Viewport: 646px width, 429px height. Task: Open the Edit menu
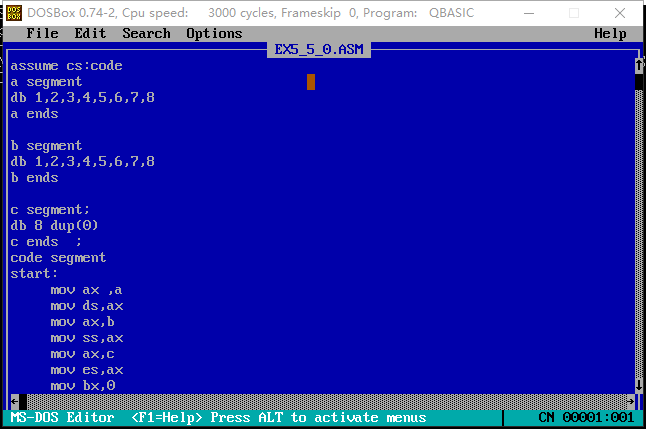tap(90, 33)
